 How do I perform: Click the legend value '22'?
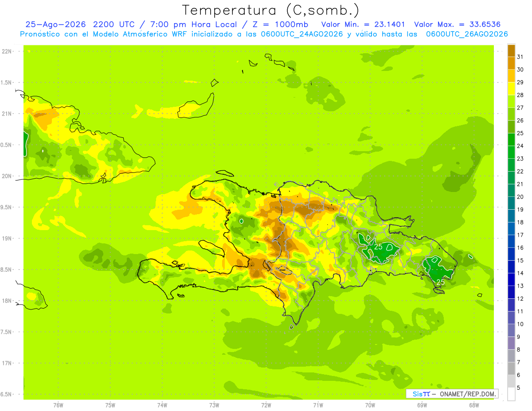tap(520, 171)
